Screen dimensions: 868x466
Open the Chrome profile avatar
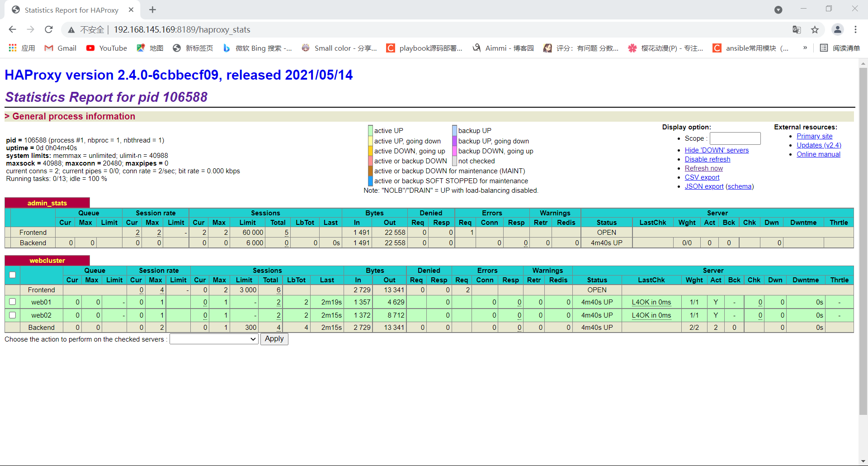(x=837, y=30)
